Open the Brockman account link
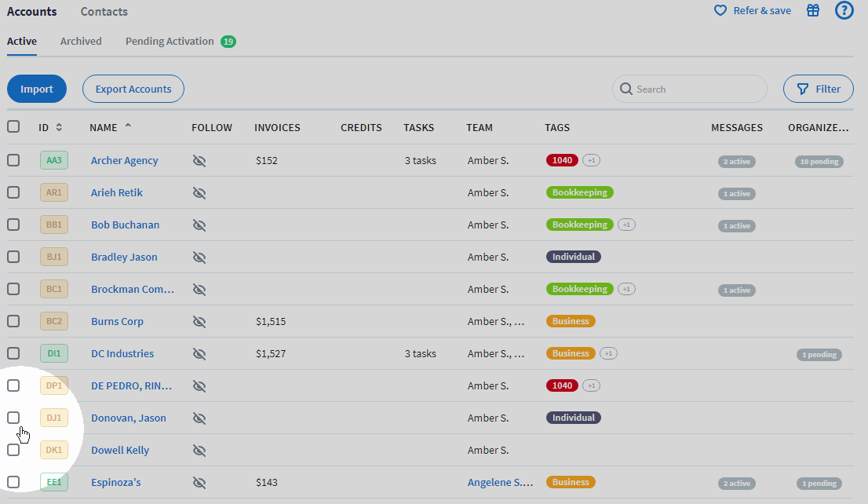The width and height of the screenshot is (868, 504). click(132, 289)
